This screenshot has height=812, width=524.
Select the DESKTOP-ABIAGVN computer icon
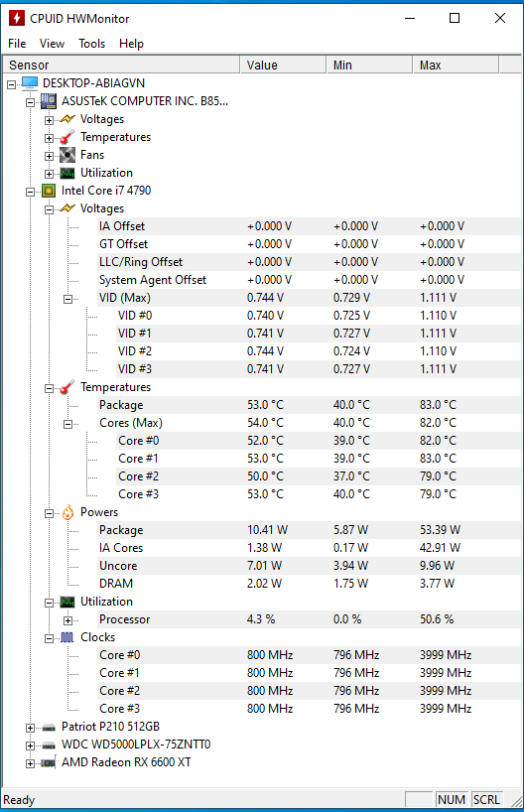30,82
